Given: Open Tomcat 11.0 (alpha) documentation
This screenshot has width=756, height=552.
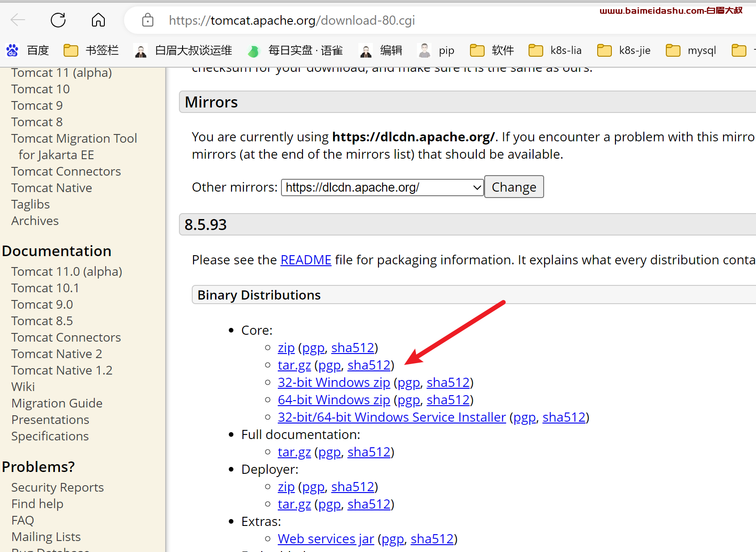Looking at the screenshot, I should pos(66,272).
